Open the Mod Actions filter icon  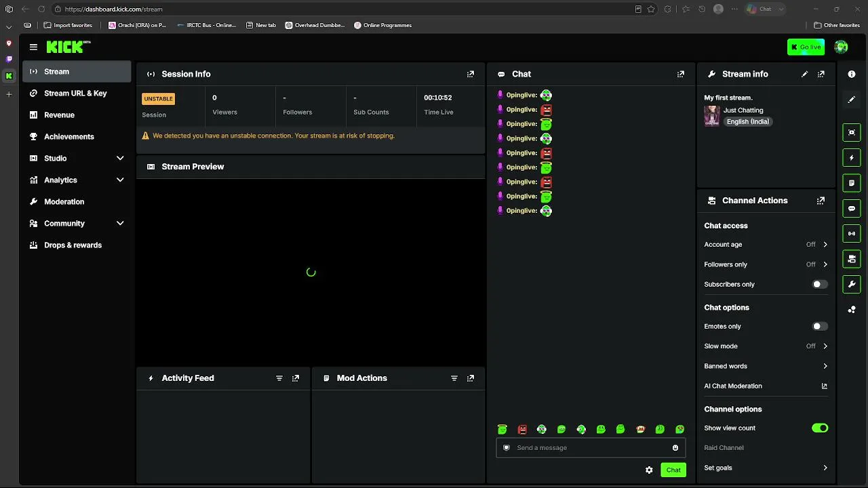454,378
